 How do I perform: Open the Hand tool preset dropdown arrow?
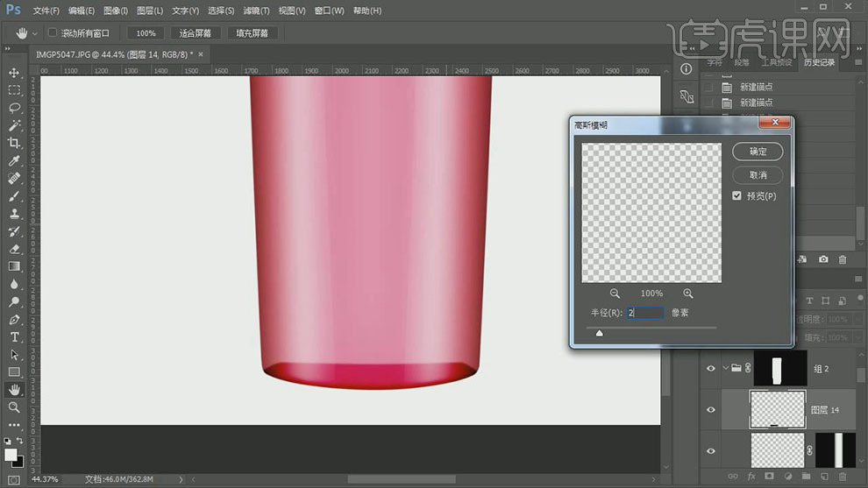tap(35, 33)
